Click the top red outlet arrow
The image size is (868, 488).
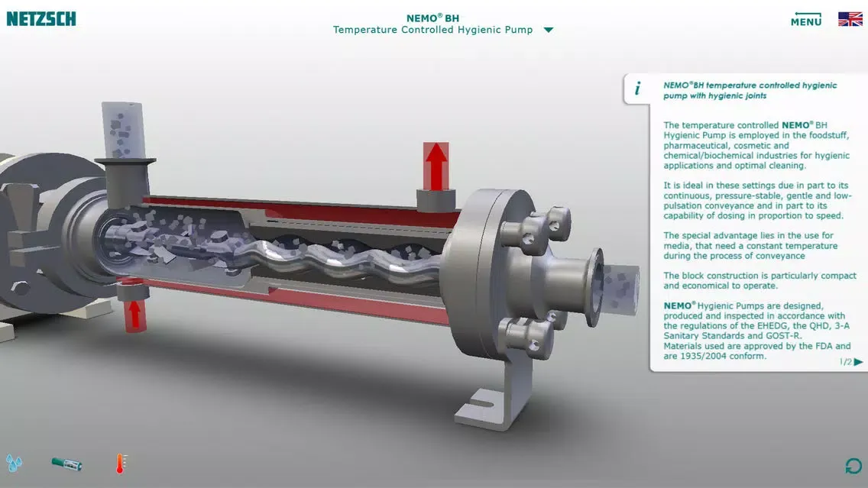(x=436, y=166)
